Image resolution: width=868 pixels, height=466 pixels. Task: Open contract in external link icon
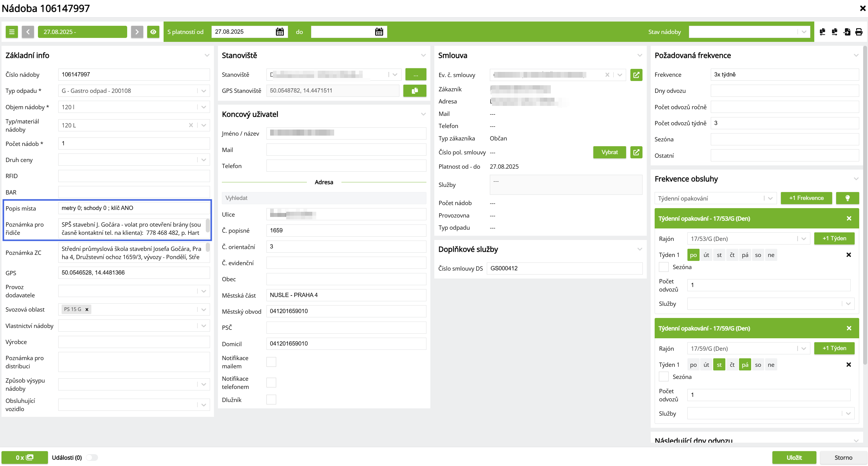click(x=636, y=75)
